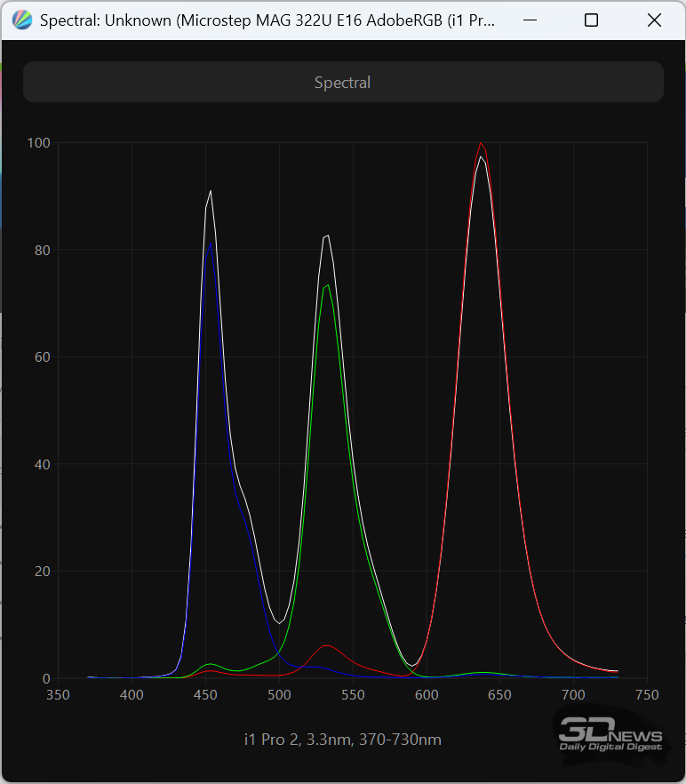
Task: Click the blue curve peak near 453nm
Action: click(211, 243)
